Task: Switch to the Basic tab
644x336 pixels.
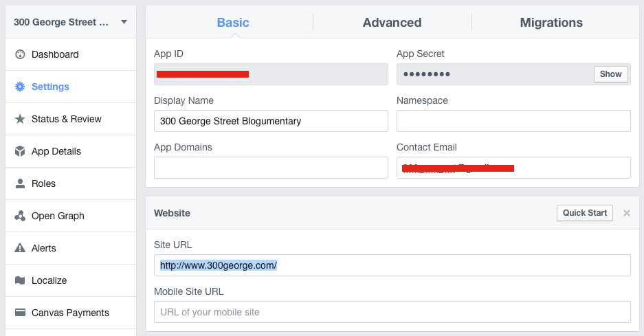Action: click(233, 22)
